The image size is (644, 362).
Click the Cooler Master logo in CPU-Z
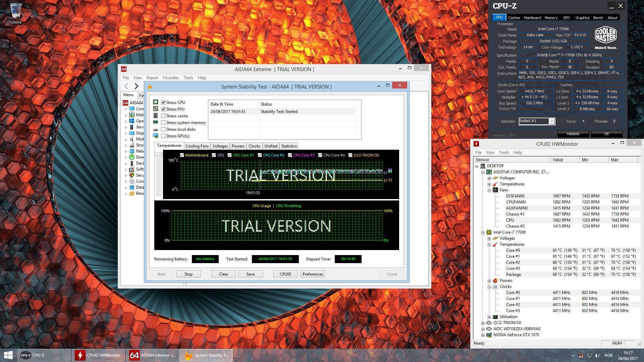[x=605, y=38]
